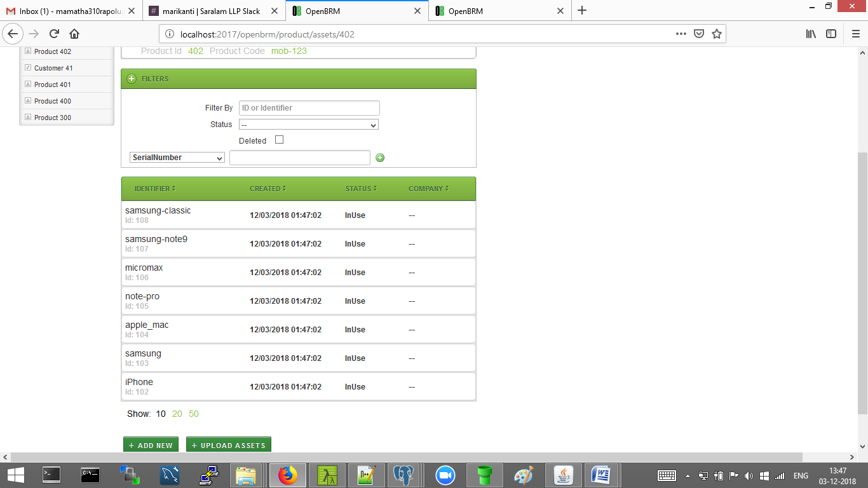
Task: Click the Upload Assets button
Action: 229,445
